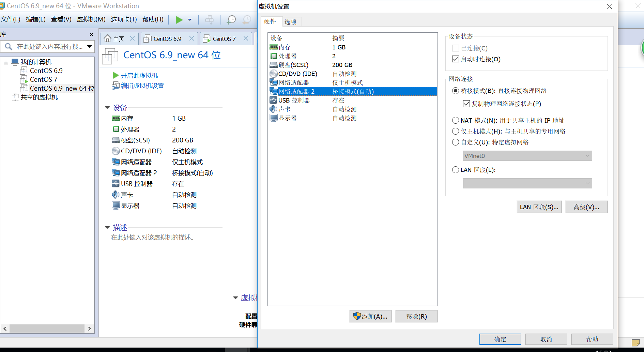Close the 主页 tab
This screenshot has width=644, height=352.
pos(133,39)
